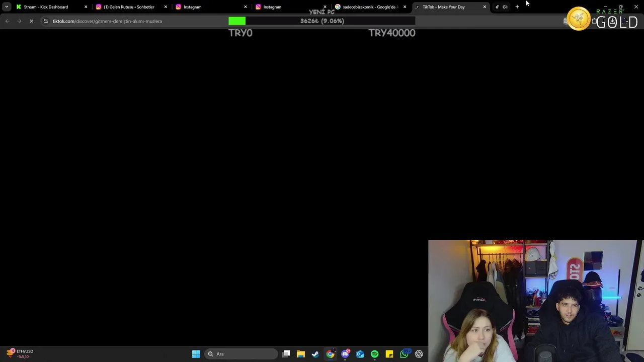Open the tab search dropdown arrow
This screenshot has width=644, height=362.
pos(7,7)
